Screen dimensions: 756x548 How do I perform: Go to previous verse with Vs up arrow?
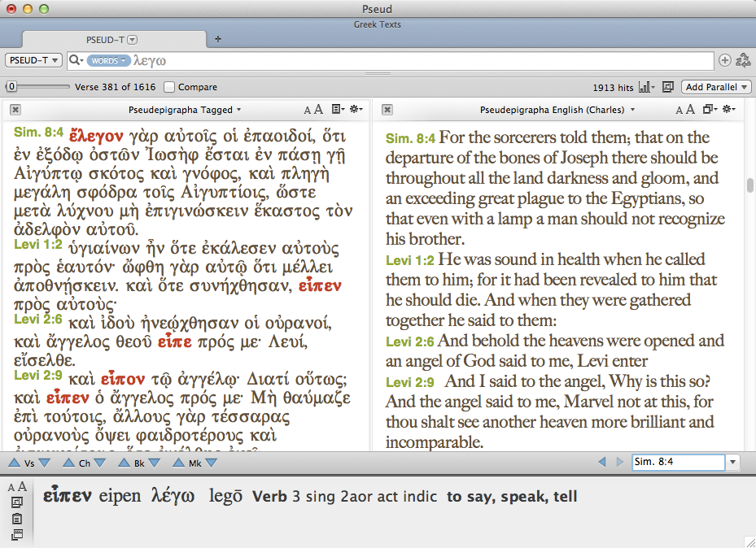click(15, 463)
